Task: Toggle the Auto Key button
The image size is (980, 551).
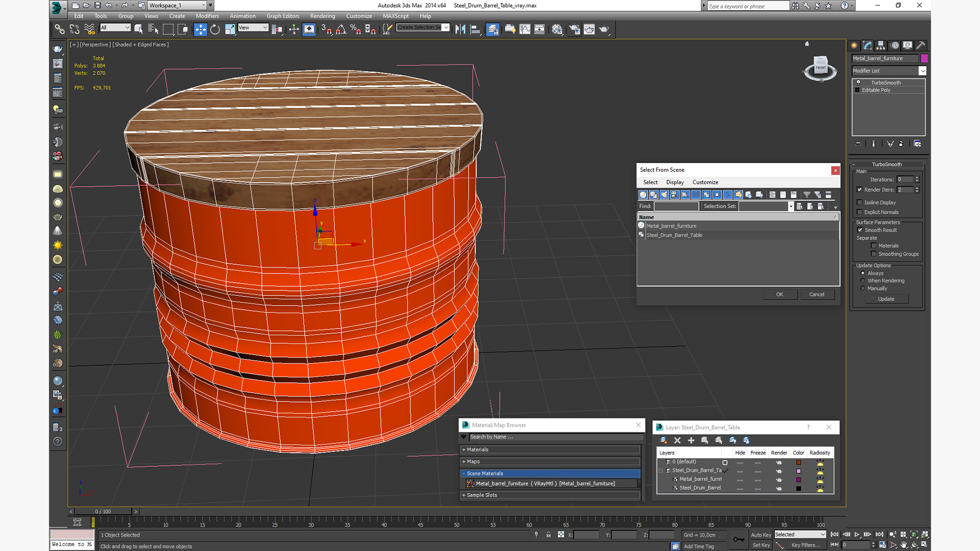Action: coord(761,535)
